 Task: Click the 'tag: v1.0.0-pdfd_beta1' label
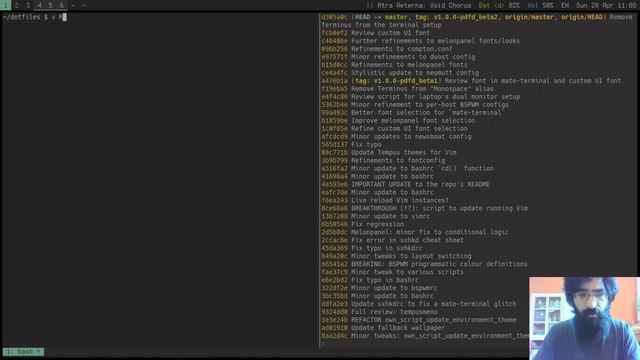pyautogui.click(x=396, y=81)
